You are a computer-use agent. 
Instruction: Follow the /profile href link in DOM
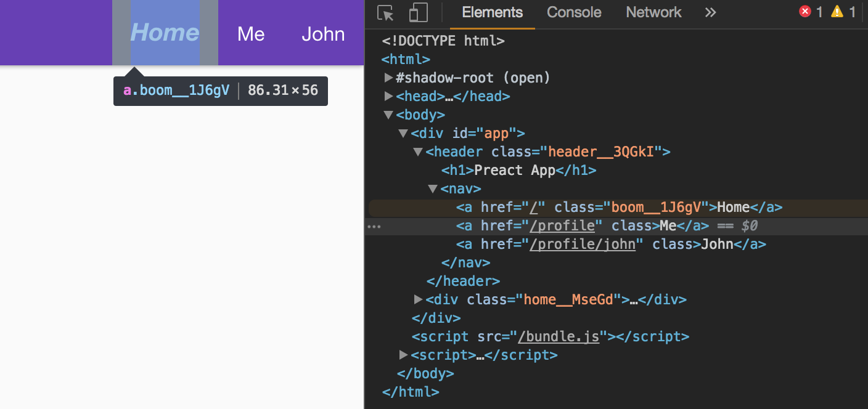(562, 226)
